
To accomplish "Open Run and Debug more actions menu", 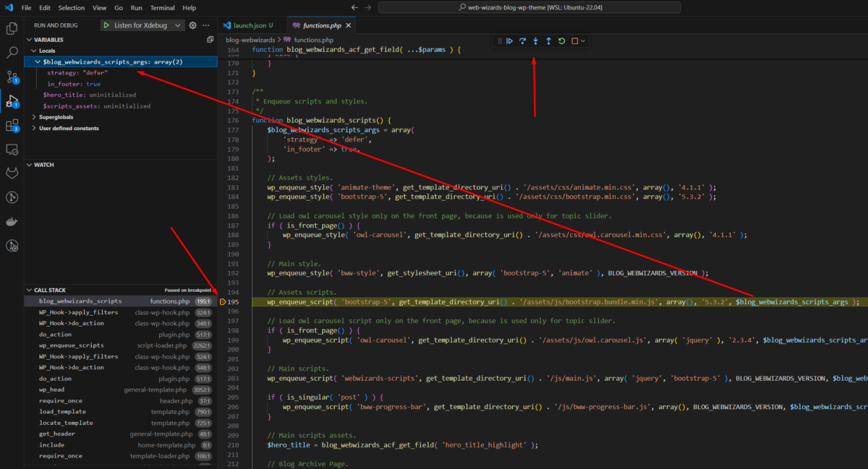I will point(206,25).
